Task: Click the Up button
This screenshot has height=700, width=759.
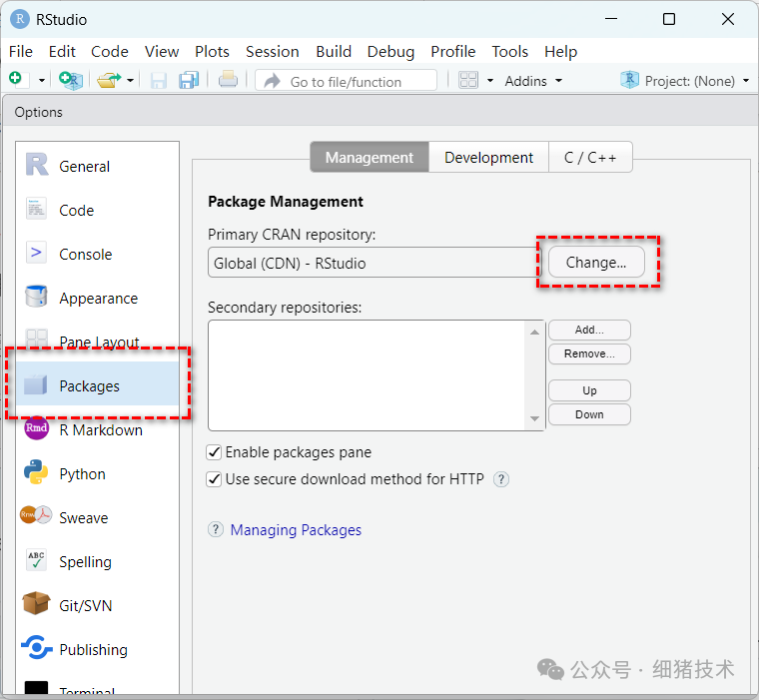Action: (589, 390)
